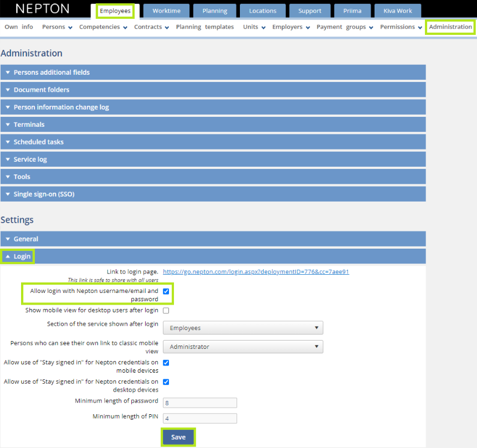
Task: Expand the Document folders section
Action: [213, 90]
